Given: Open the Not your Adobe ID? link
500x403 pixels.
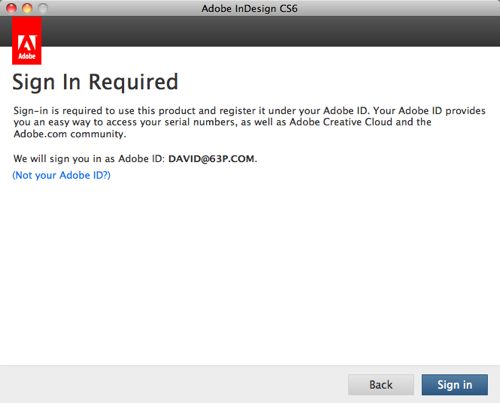Looking at the screenshot, I should (61, 175).
